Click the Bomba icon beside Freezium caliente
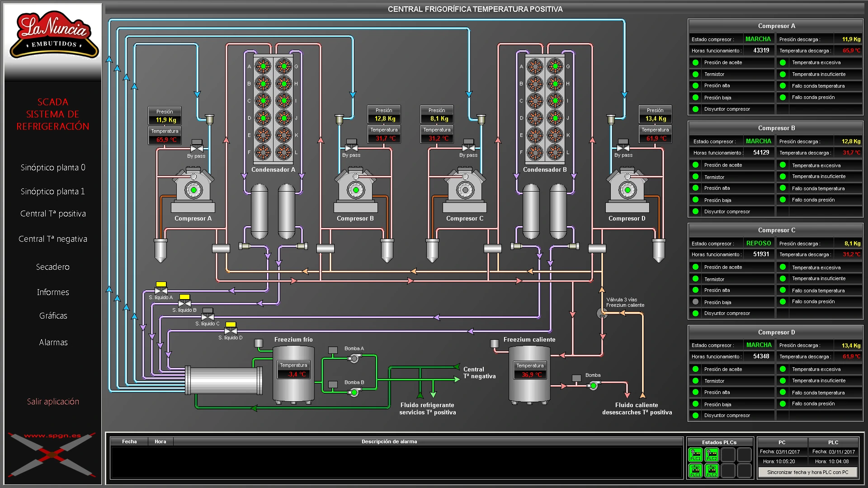The width and height of the screenshot is (868, 488). click(x=592, y=385)
